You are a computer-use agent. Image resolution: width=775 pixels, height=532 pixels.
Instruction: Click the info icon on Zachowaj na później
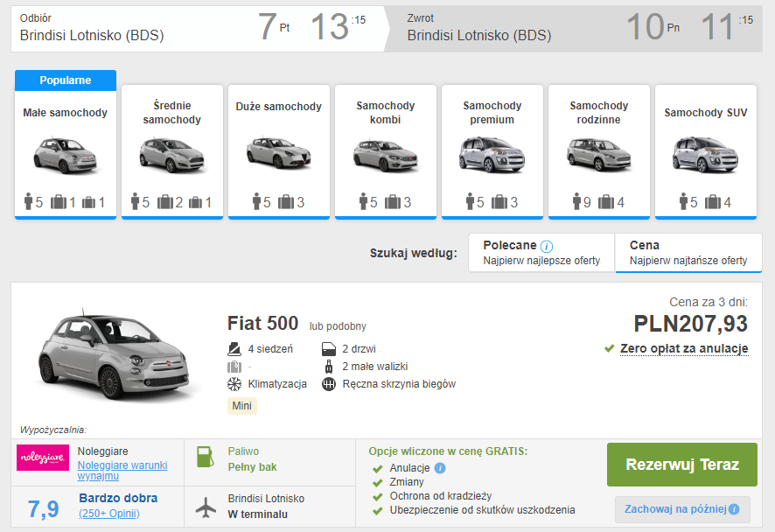coord(733,509)
